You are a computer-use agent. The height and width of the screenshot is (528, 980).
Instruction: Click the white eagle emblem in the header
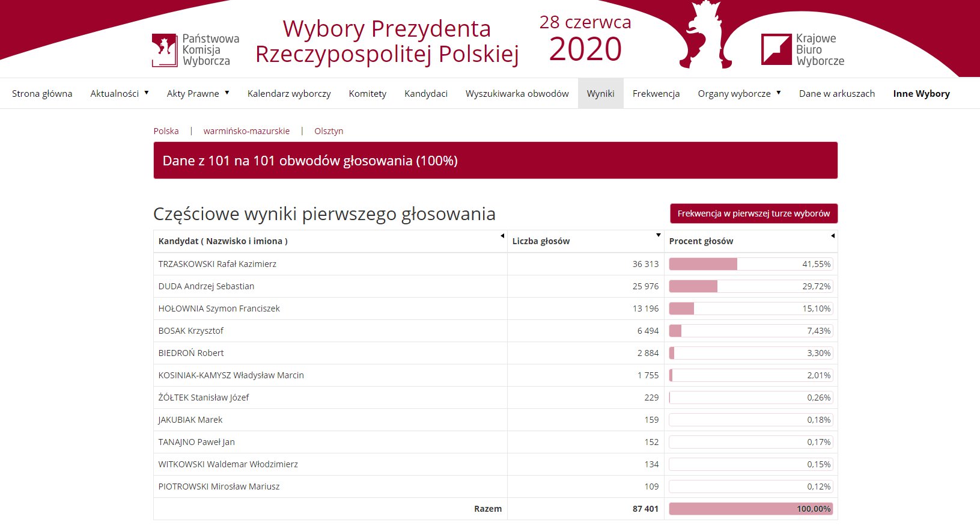[705, 34]
